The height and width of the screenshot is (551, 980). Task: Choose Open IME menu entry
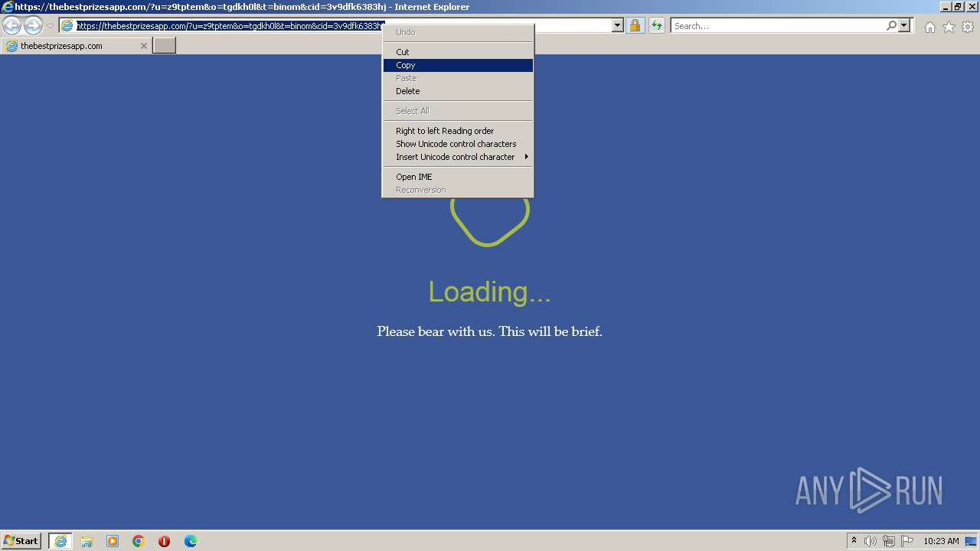(458, 177)
